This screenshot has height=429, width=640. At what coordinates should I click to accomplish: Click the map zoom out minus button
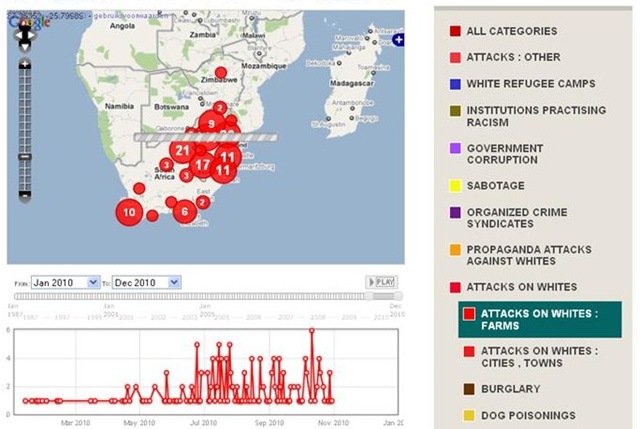tap(25, 196)
